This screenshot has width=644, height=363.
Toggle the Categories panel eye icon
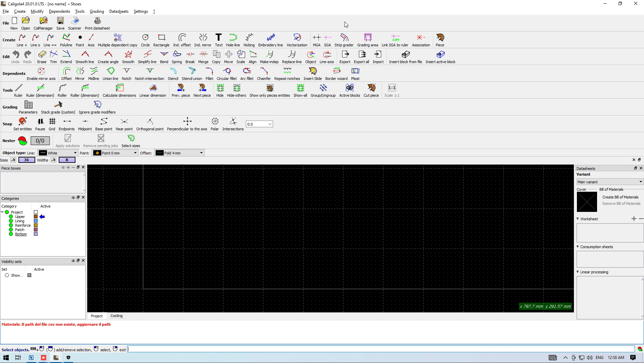coord(73,197)
